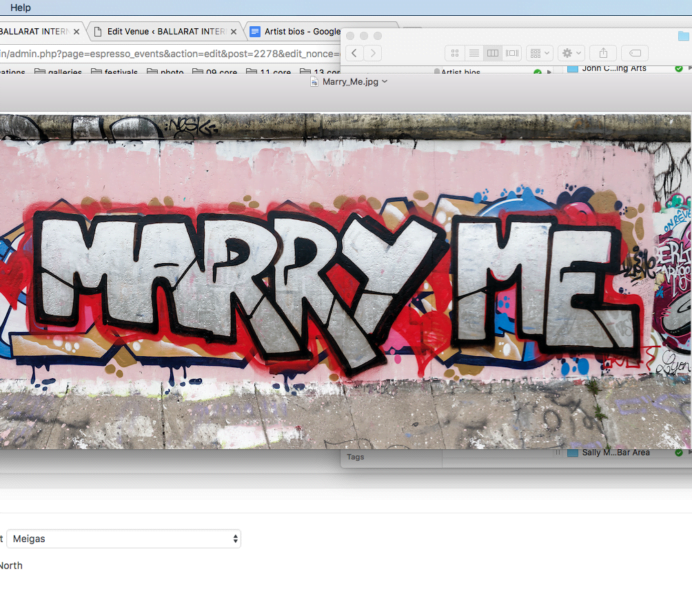Switch Finder to column view
Viewport: 692px width, 600px height.
point(492,53)
